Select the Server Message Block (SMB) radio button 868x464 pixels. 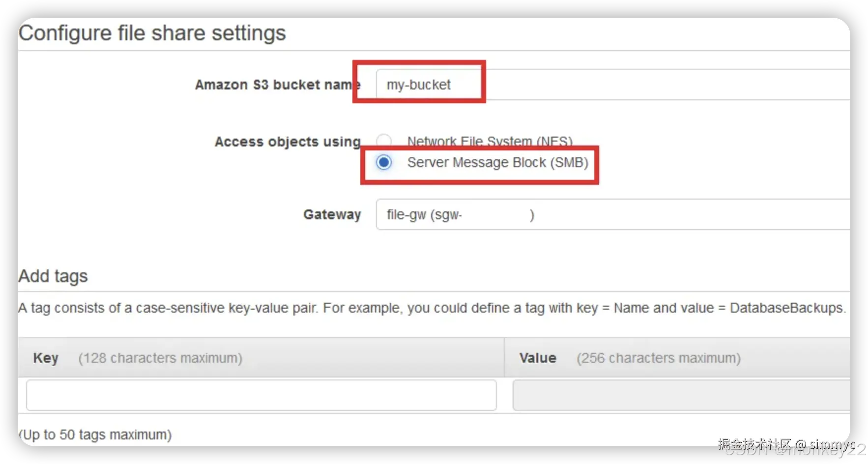coord(384,162)
